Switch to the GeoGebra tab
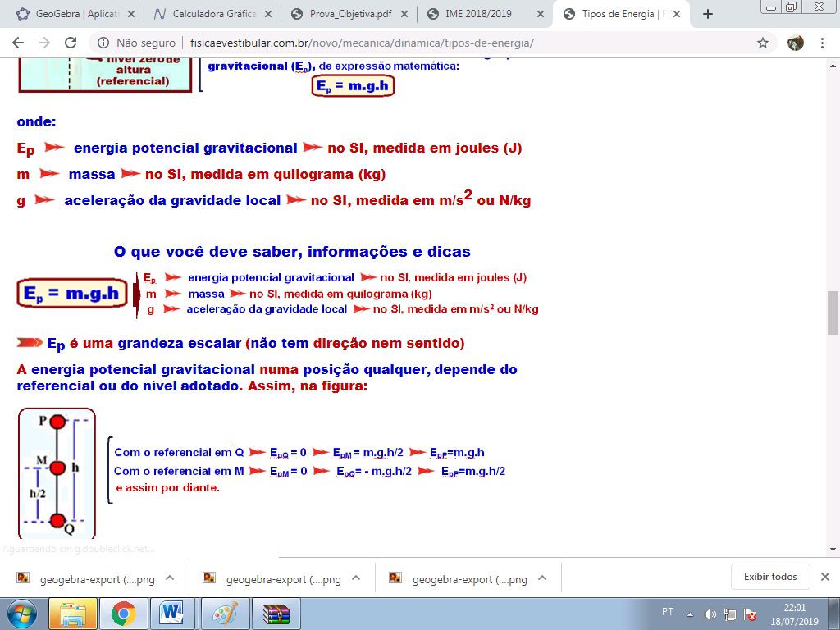 point(75,14)
